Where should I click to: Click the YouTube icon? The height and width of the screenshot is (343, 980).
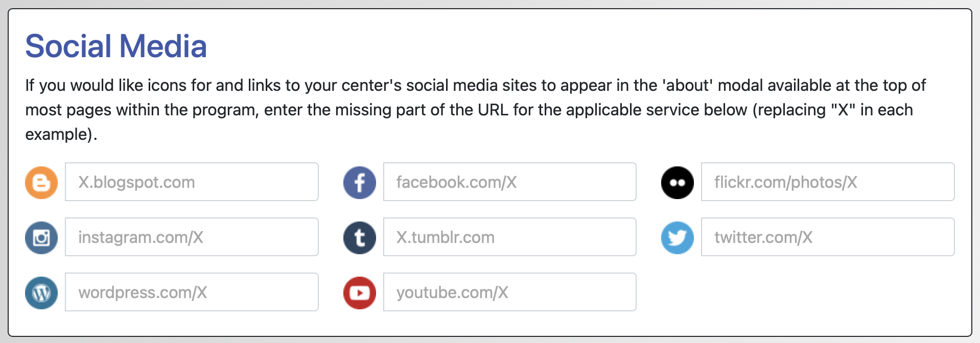(x=360, y=293)
